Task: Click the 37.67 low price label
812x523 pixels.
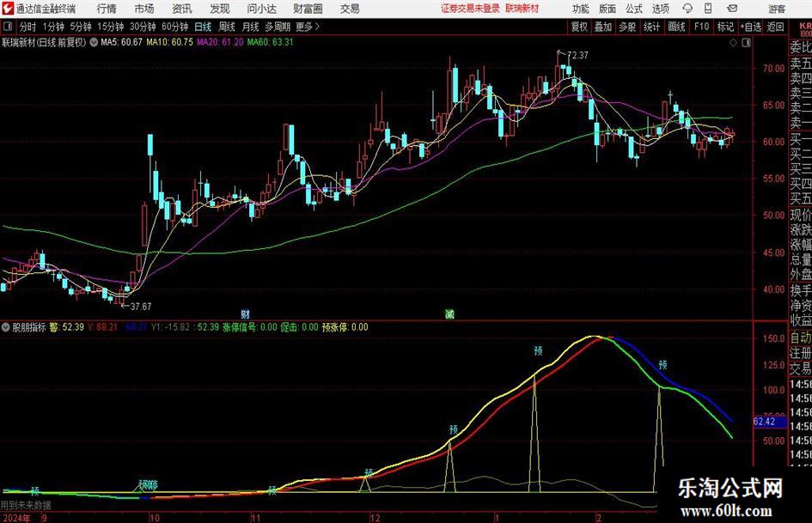Action: tap(140, 307)
